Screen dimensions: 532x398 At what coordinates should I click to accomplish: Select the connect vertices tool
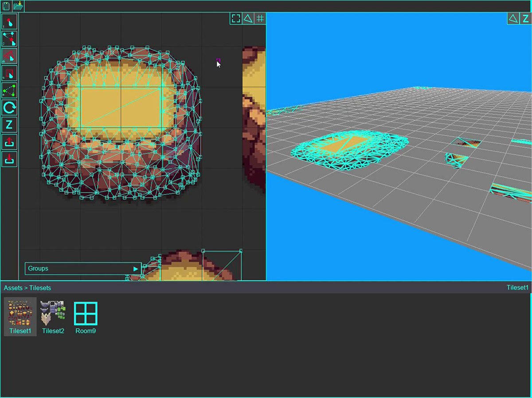pos(9,39)
